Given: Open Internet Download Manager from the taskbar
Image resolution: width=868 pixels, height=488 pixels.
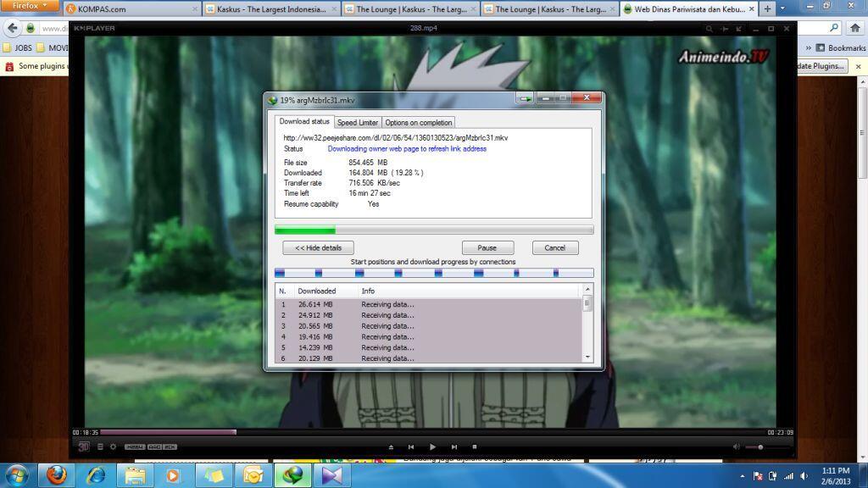Looking at the screenshot, I should [x=292, y=474].
